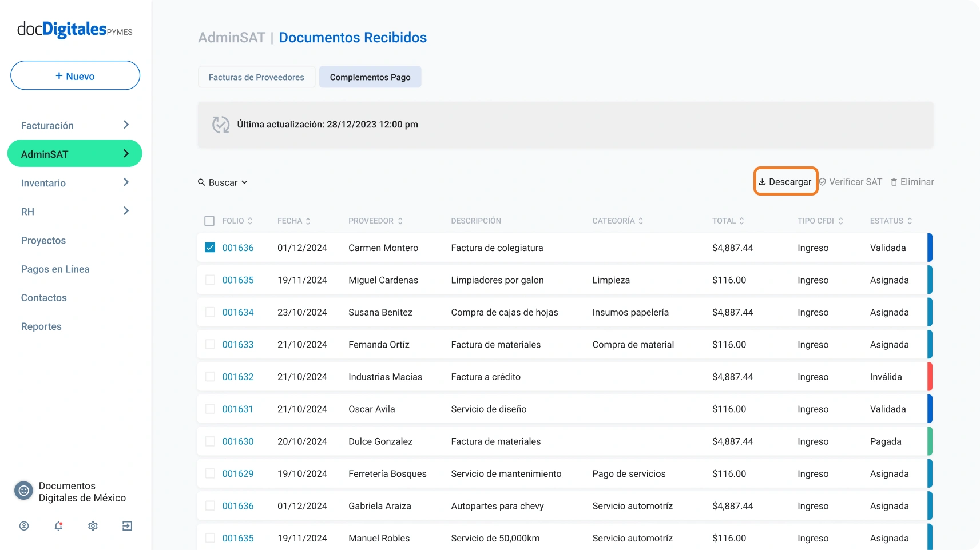Switch to Complementos Pago tab
This screenshot has width=980, height=550.
370,77
